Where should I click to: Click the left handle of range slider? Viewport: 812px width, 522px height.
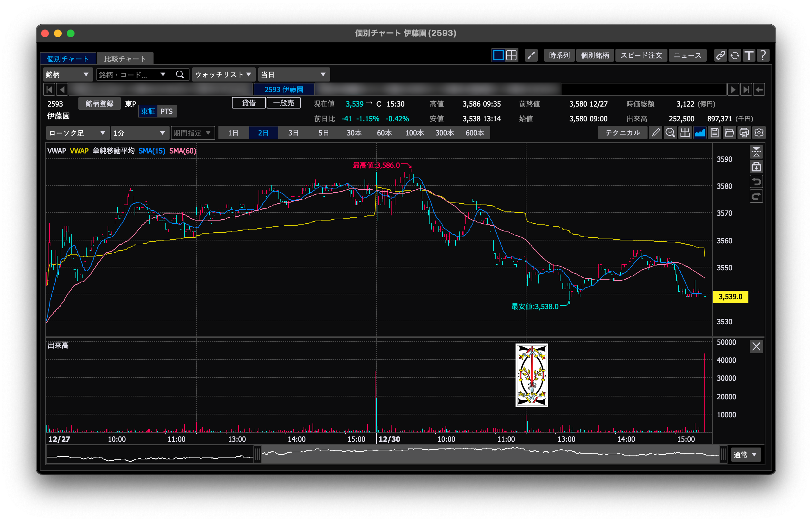point(257,455)
